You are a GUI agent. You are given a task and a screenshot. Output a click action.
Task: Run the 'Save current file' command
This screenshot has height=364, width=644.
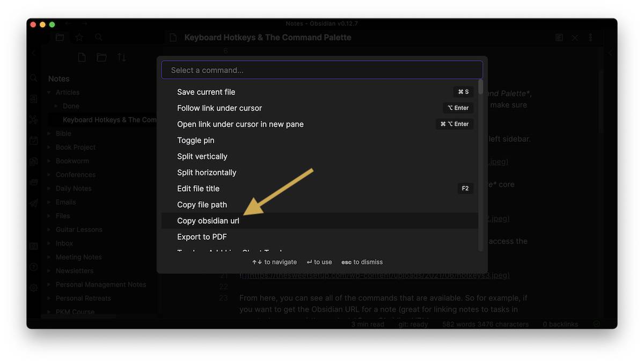[320, 92]
